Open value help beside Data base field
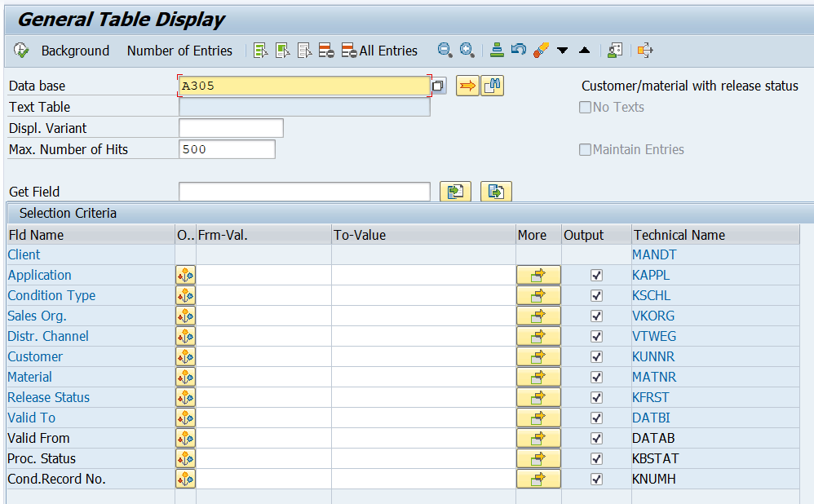The height and width of the screenshot is (504, 814). tap(439, 86)
